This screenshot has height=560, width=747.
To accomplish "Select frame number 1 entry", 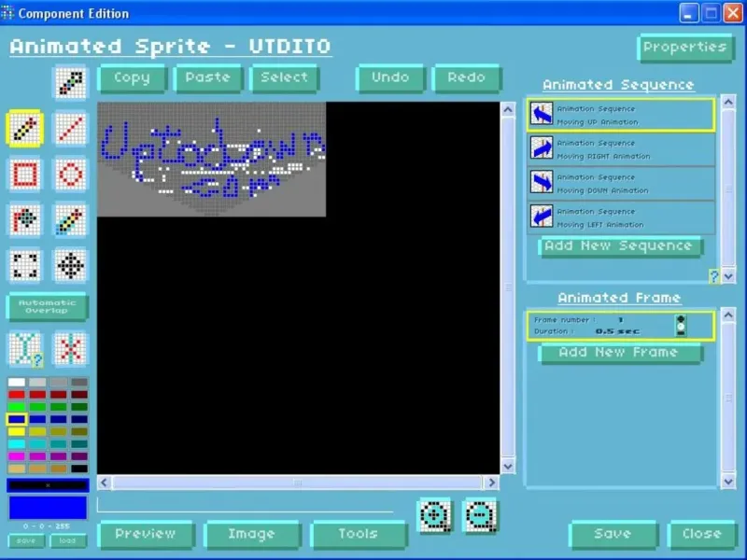I will point(621,326).
